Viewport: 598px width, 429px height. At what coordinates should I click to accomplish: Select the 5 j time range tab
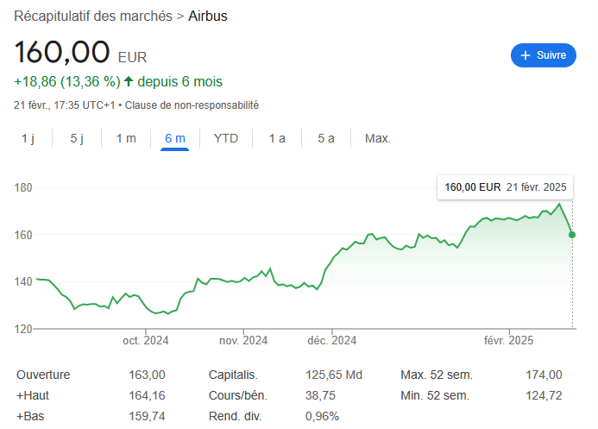click(77, 138)
